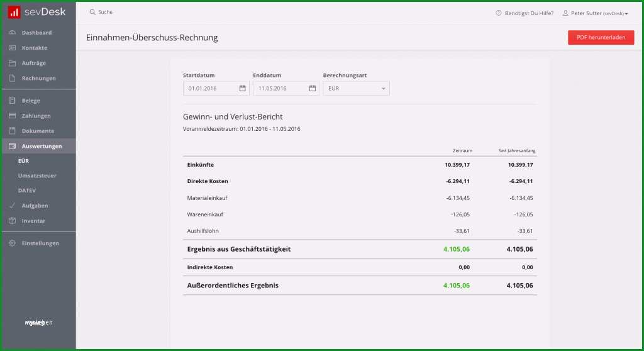The width and height of the screenshot is (644, 351).
Task: Open Aufträge folder icon
Action: [x=13, y=63]
